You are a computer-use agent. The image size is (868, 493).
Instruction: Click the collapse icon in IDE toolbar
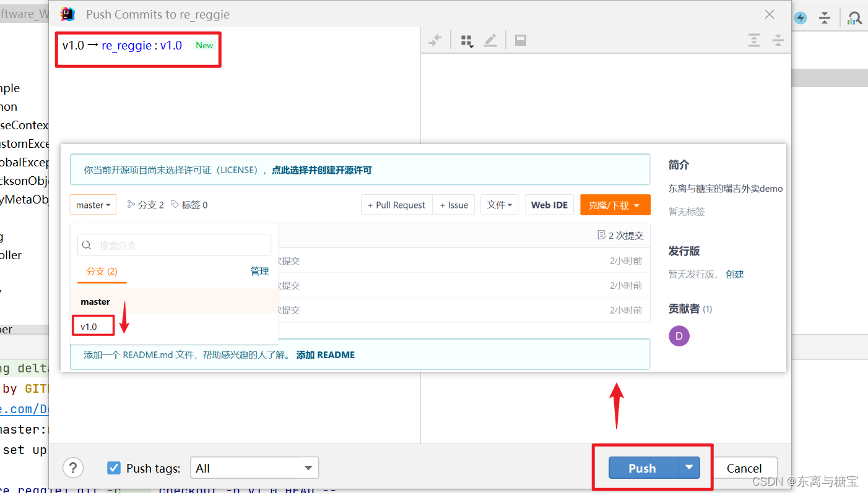pyautogui.click(x=825, y=18)
